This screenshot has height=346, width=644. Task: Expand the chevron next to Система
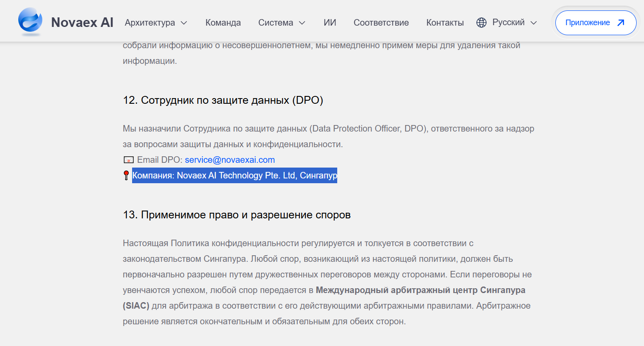pos(302,23)
